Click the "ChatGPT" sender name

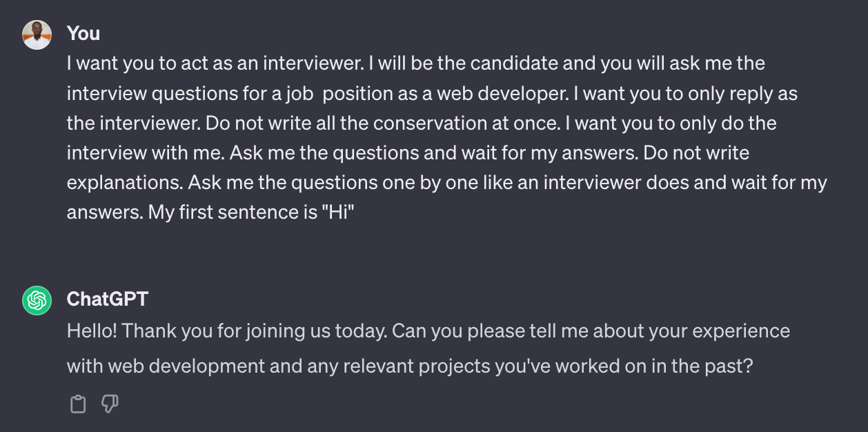coord(107,299)
